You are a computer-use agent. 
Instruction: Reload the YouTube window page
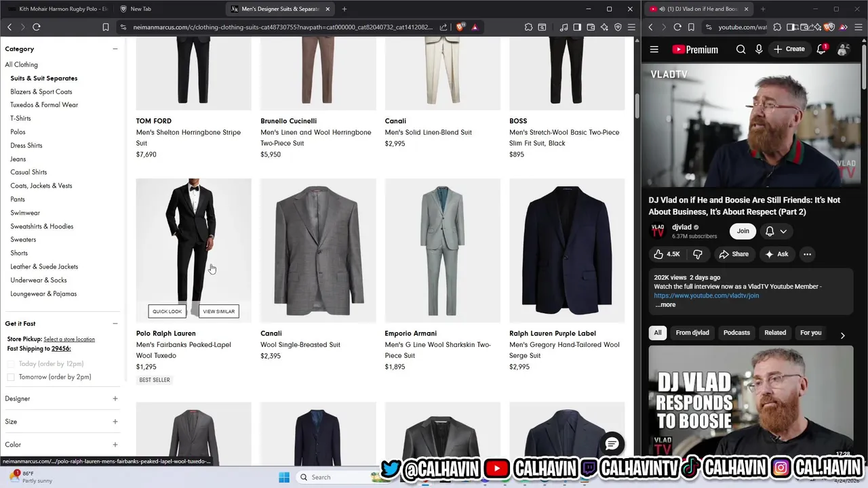(x=677, y=27)
